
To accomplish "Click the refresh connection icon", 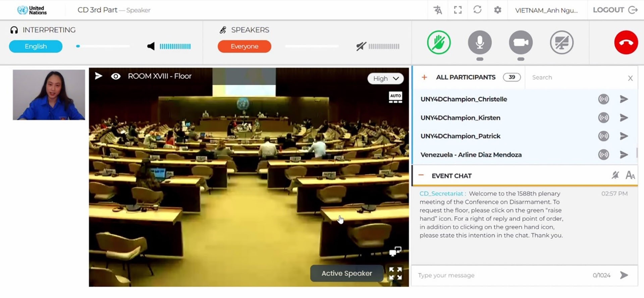I will 477,10.
